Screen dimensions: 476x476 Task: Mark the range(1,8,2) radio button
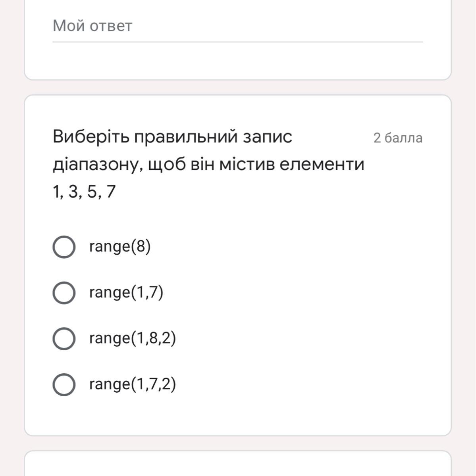tap(64, 339)
